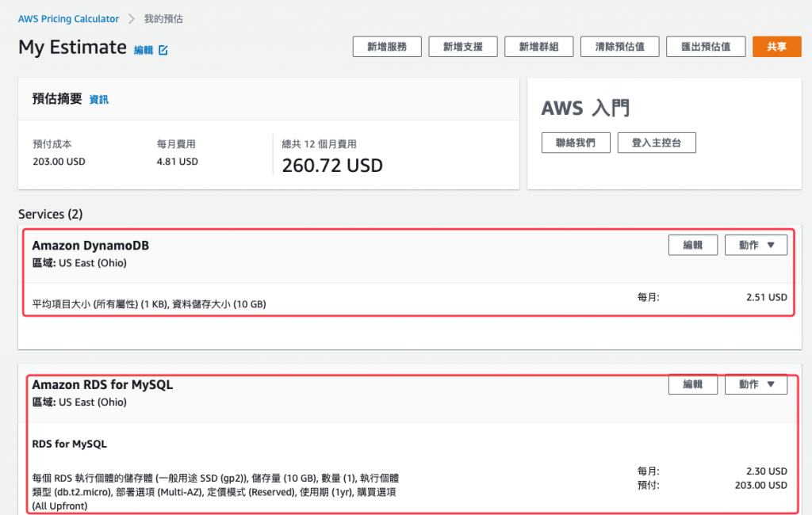Click the 匯出預估值 button
The image size is (812, 515).
[x=706, y=47]
